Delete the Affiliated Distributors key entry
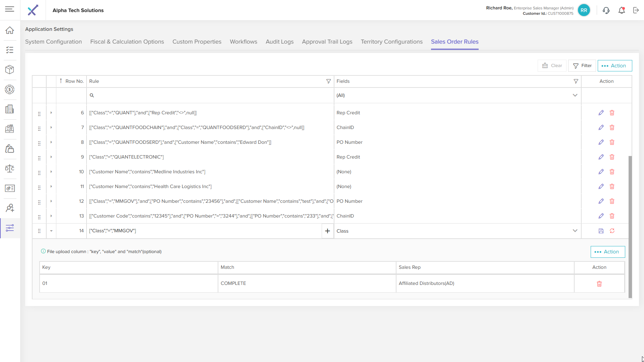Screen dimensions: 644x362 pos(599,284)
